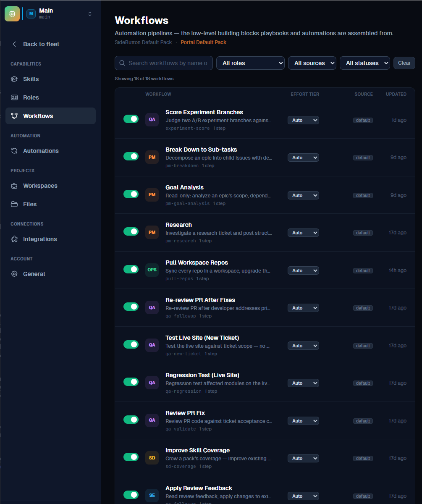The image size is (422, 504).
Task: Click QA badge of Re-review PR After Fixes
Action: pyautogui.click(x=152, y=307)
